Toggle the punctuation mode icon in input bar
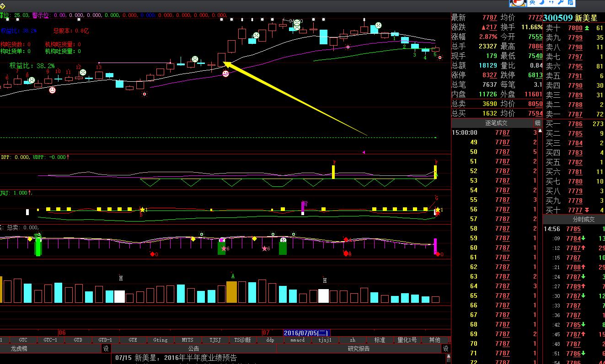This screenshot has height=364, width=605. [551, 2]
